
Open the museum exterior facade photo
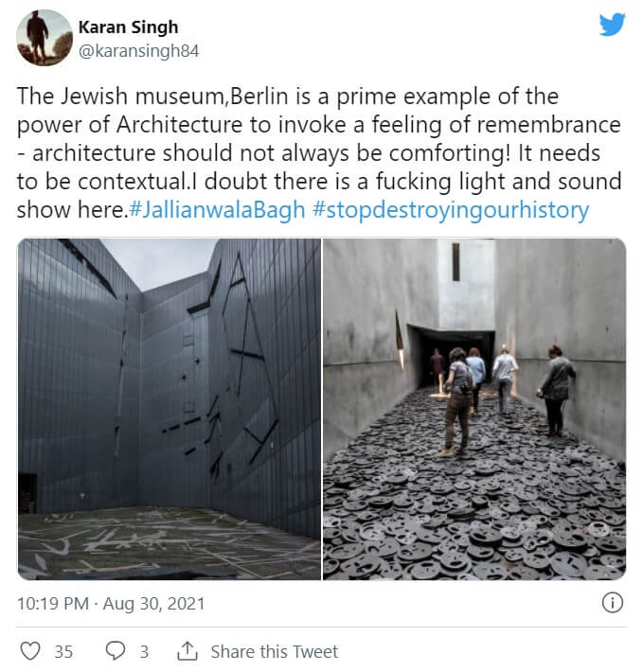tap(169, 409)
